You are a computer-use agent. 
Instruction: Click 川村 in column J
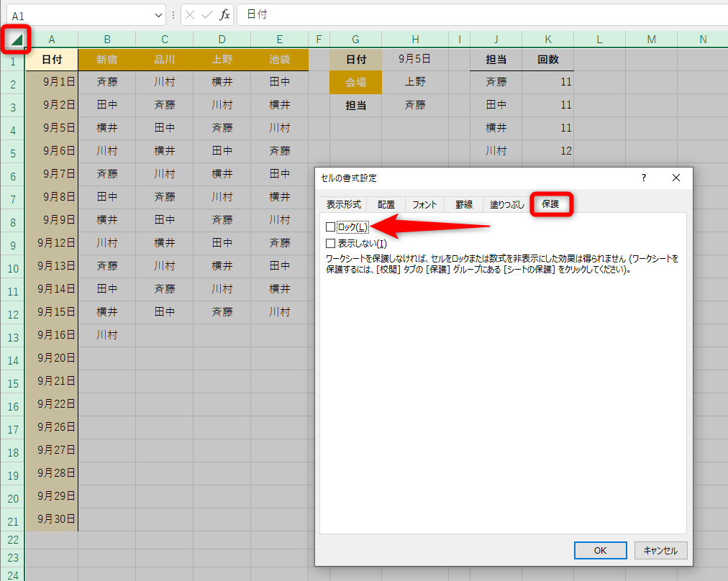point(496,151)
